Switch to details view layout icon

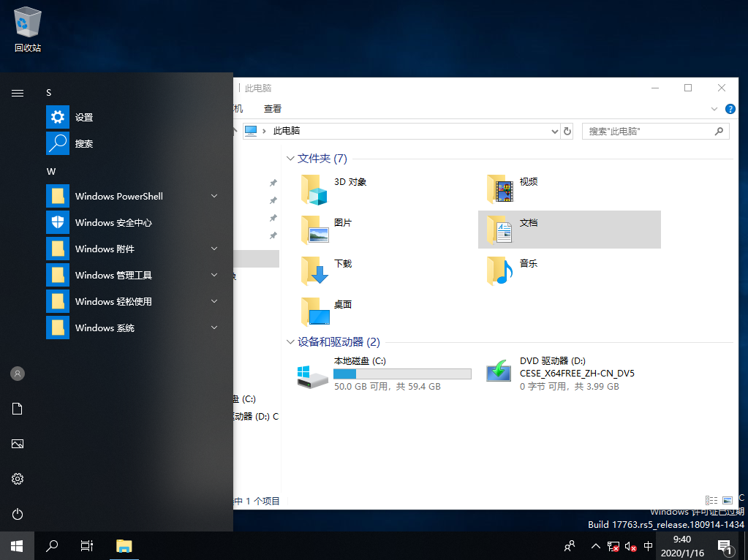click(x=711, y=500)
